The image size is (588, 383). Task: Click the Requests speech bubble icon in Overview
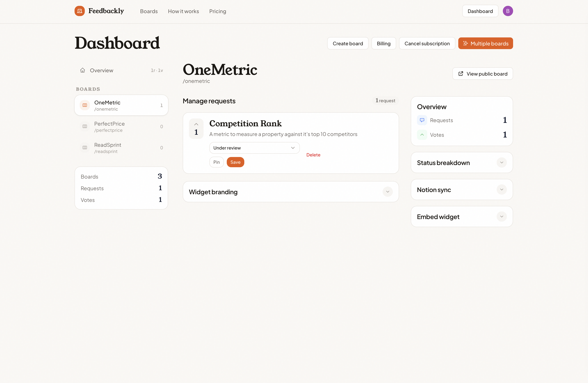pos(422,120)
